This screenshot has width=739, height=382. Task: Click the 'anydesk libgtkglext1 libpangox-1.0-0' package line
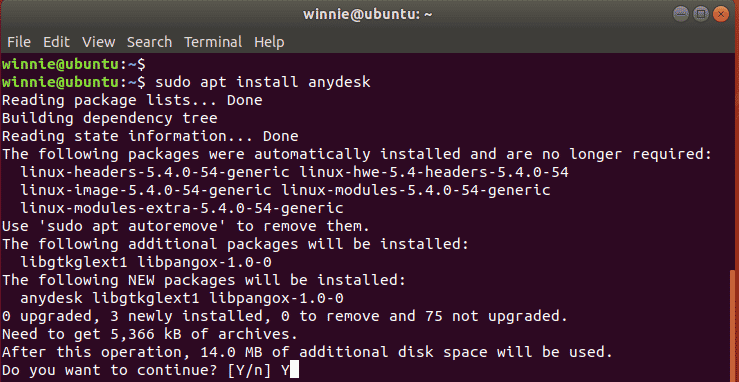(182, 298)
